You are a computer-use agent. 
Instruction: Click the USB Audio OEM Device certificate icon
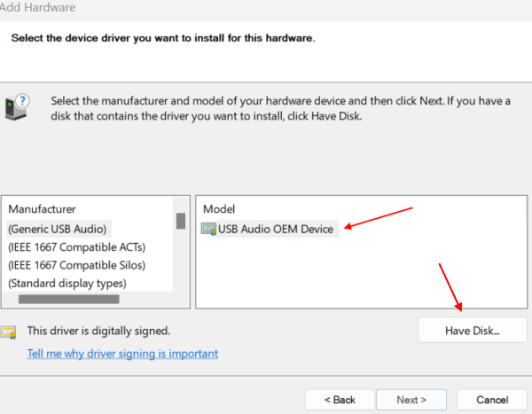click(208, 229)
